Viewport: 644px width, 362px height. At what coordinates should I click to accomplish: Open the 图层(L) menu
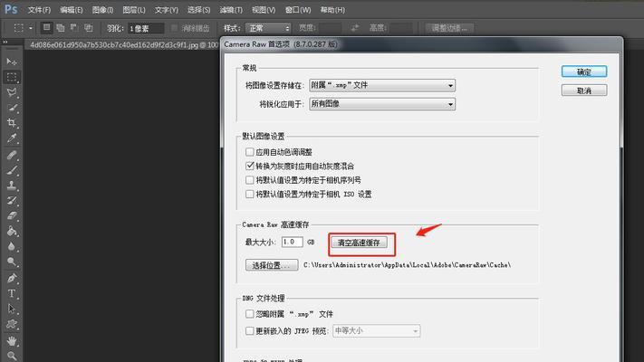pyautogui.click(x=134, y=10)
